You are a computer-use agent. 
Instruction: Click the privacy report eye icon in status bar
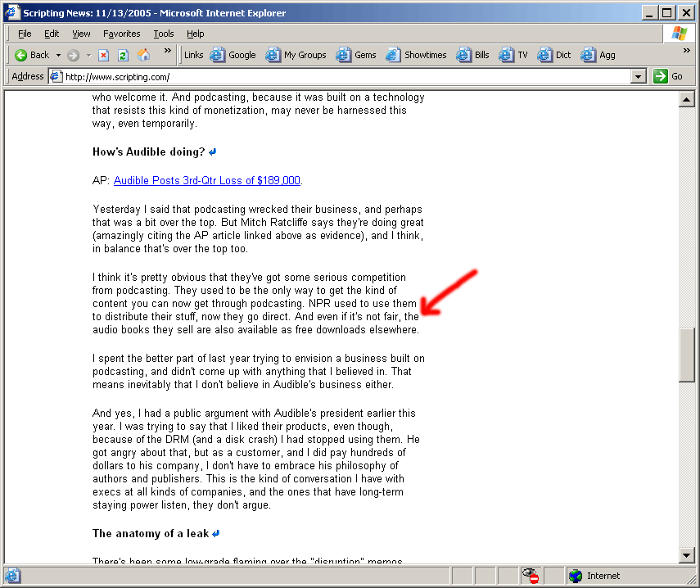[531, 576]
